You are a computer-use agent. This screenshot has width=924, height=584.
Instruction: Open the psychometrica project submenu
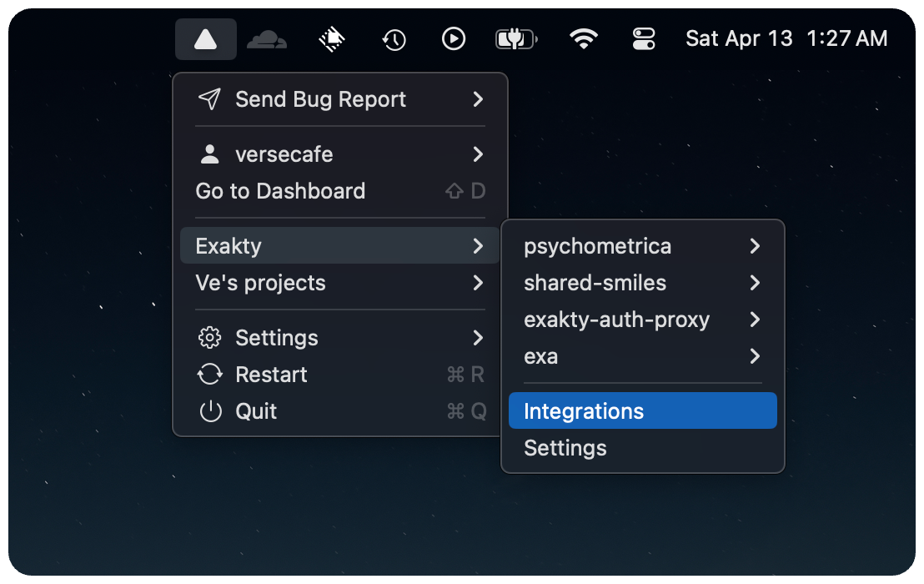[x=641, y=246]
